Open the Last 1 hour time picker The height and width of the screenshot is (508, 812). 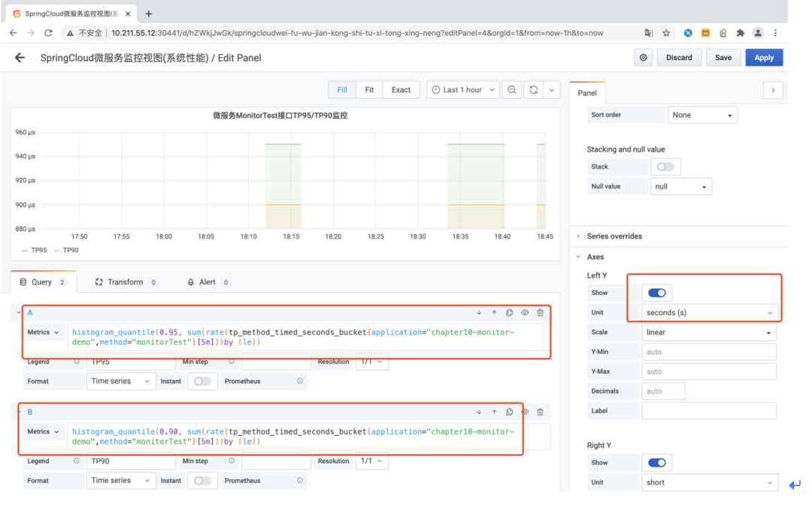point(462,90)
